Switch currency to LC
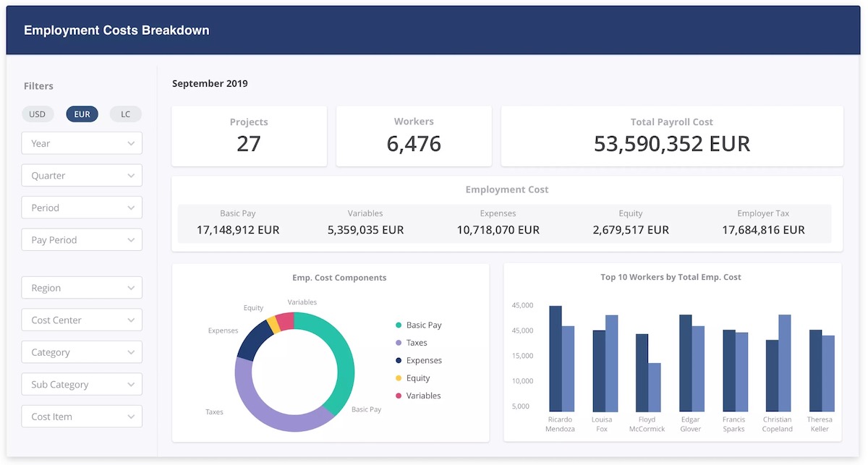This screenshot has width=868, height=465. click(x=125, y=114)
